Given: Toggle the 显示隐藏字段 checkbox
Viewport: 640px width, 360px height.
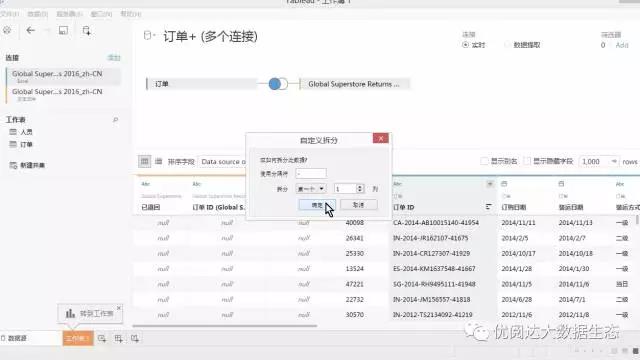Looking at the screenshot, I should [x=527, y=161].
